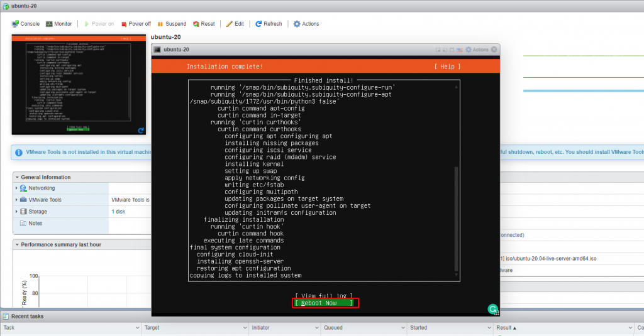Screen dimensions: 644x336
Task: Click Help in the installer header
Action: [447, 67]
